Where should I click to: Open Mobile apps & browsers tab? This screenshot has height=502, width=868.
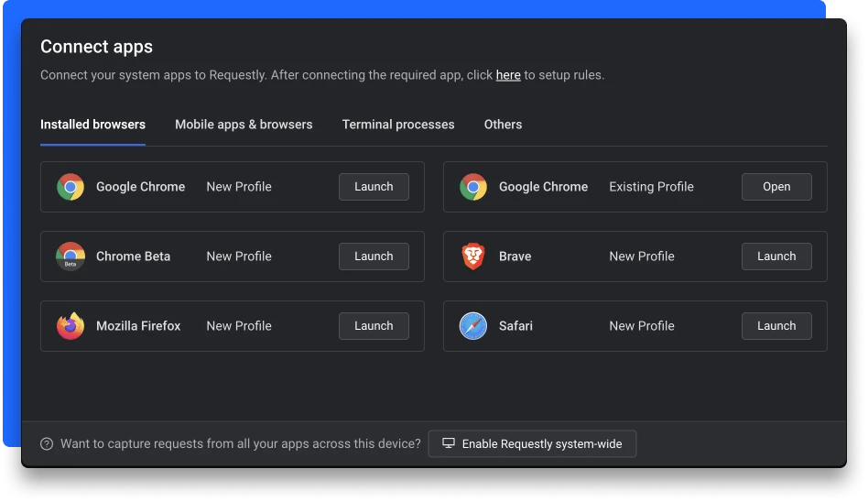[244, 125]
